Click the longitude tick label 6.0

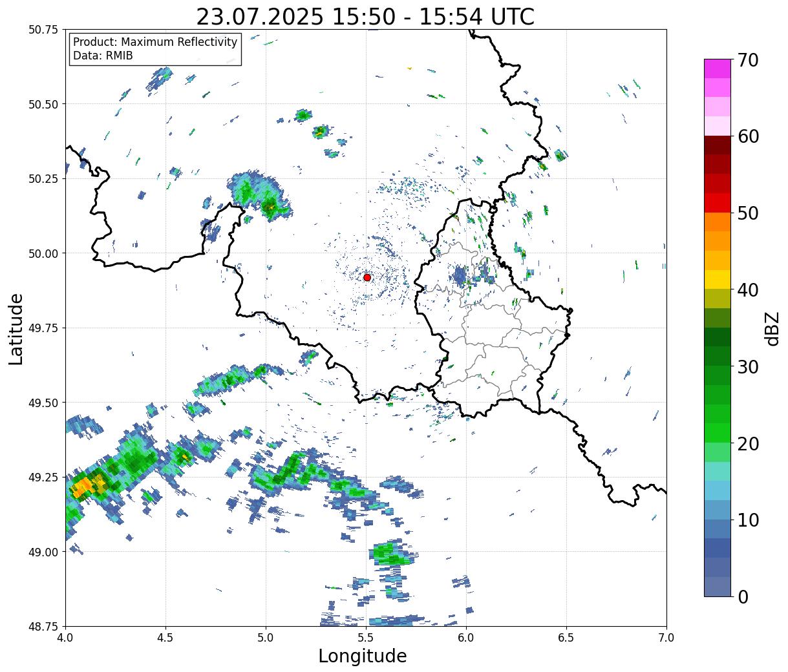pyautogui.click(x=466, y=638)
